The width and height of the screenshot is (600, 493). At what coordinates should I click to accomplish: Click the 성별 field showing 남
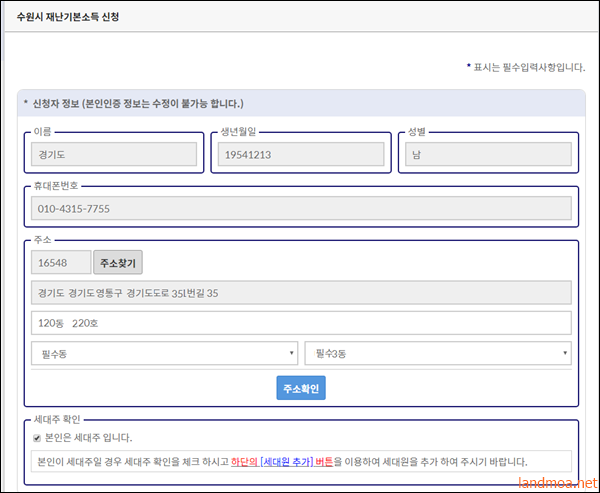pyautogui.click(x=489, y=154)
